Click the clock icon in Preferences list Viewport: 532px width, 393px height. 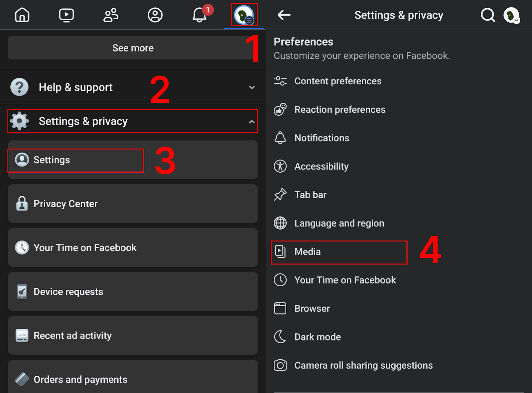coord(280,280)
